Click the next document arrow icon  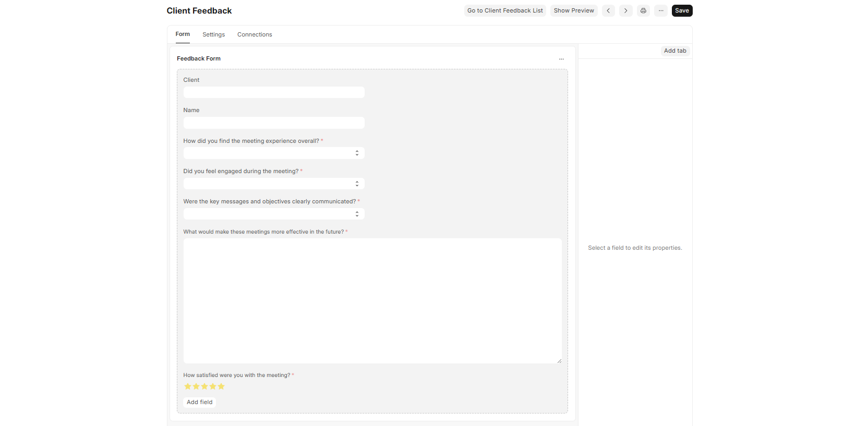click(x=625, y=10)
